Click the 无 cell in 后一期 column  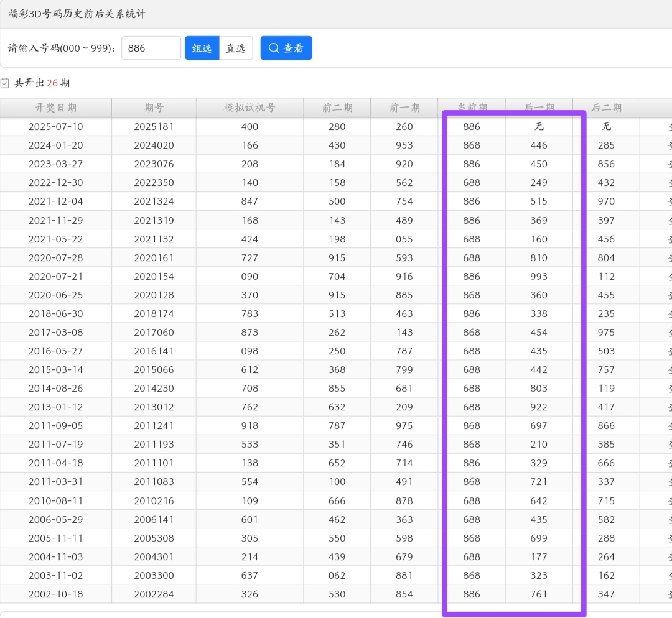[539, 127]
